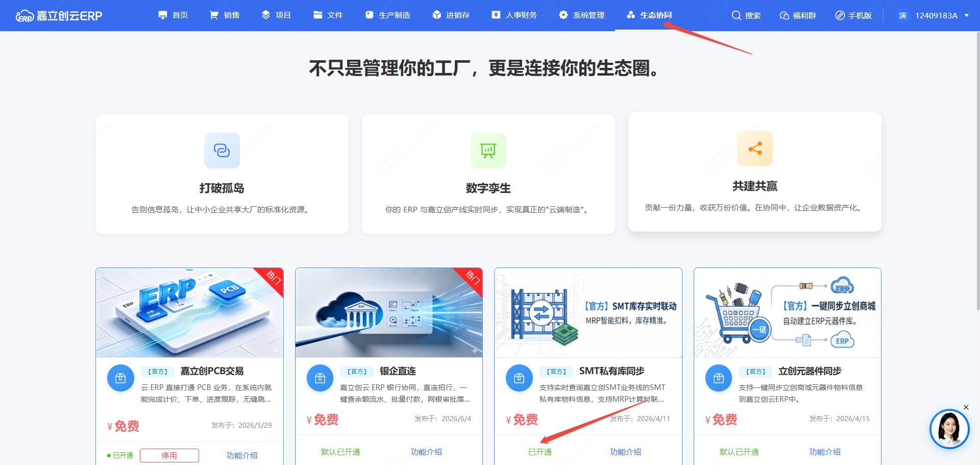Click the 嘉立创云ERP logo
Screen dimensions: 980x465
coord(59,16)
